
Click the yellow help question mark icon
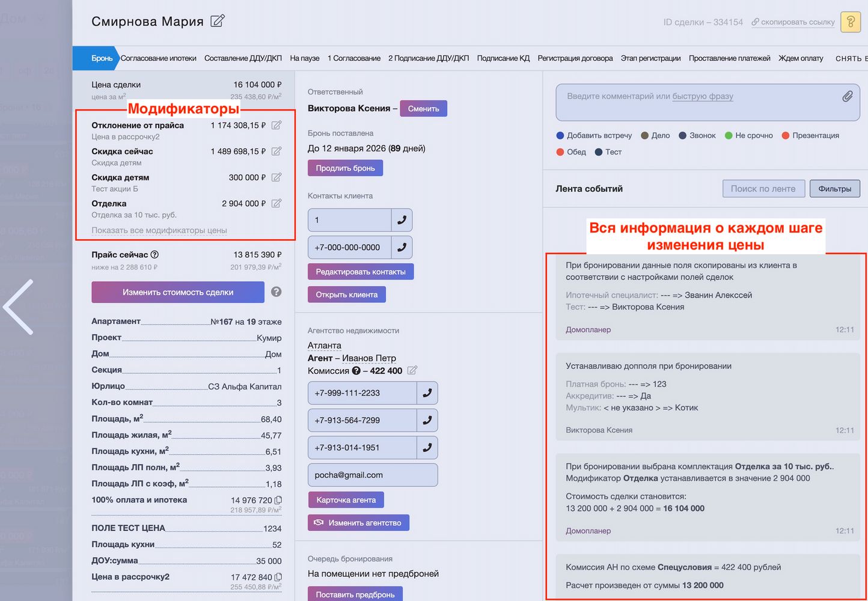click(851, 22)
